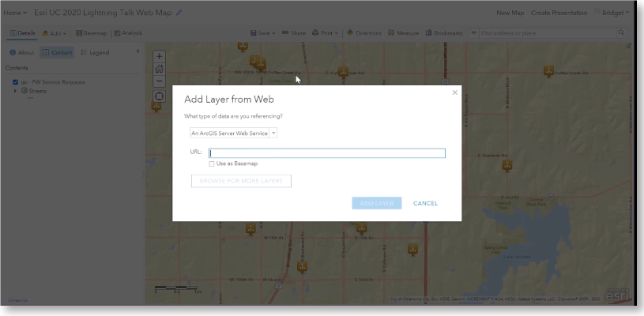Focus the Find address or place field

click(548, 33)
